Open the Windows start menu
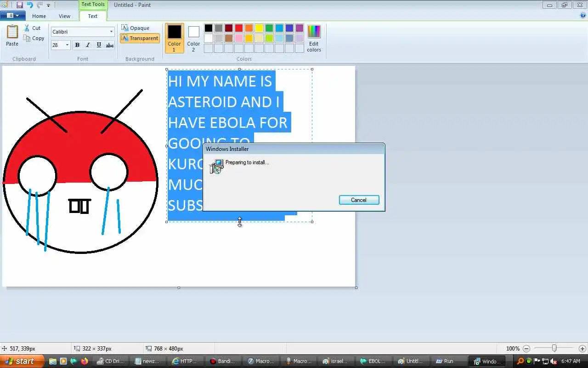 point(22,361)
